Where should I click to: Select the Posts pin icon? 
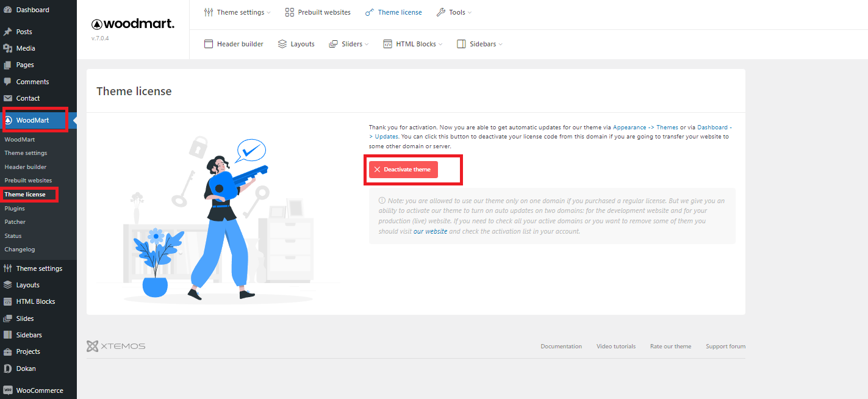tap(7, 32)
